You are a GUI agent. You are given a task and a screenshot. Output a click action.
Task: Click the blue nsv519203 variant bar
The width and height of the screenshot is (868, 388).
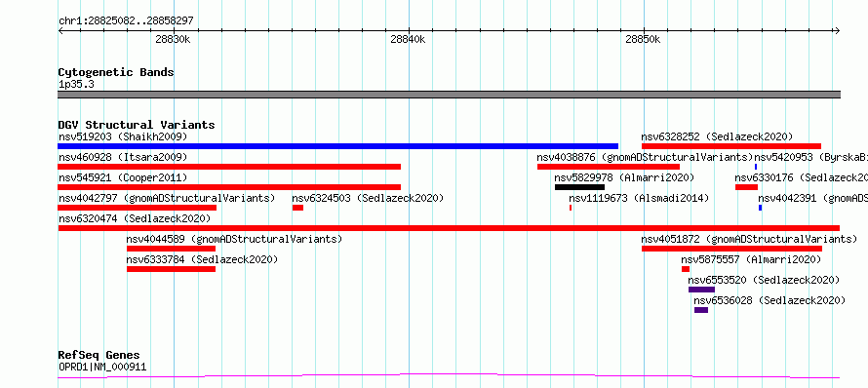[337, 146]
